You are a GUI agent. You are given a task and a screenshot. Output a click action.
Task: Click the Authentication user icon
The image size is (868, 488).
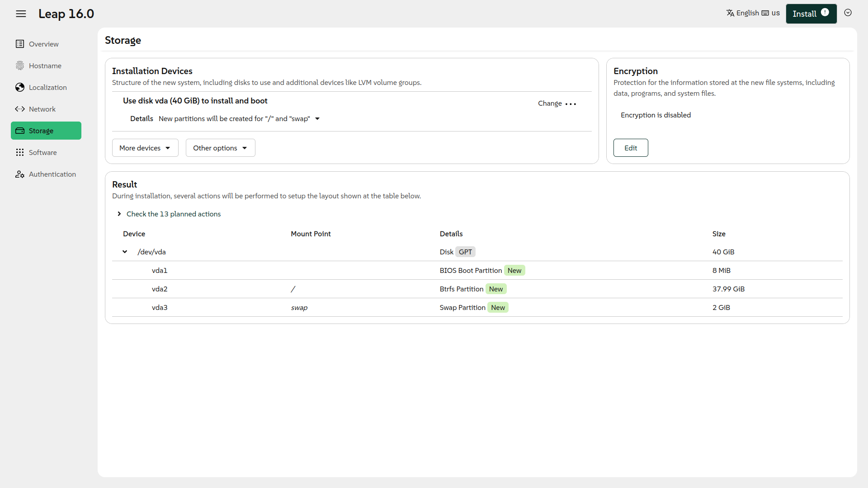[20, 174]
